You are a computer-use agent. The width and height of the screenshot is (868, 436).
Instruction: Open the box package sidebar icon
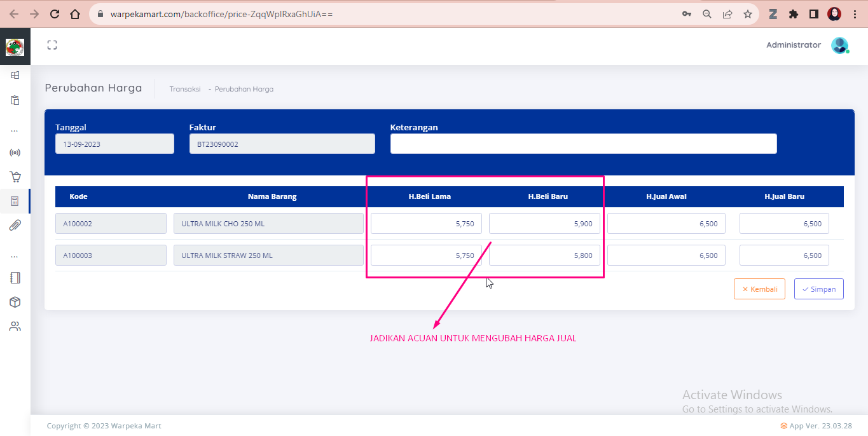pyautogui.click(x=15, y=302)
